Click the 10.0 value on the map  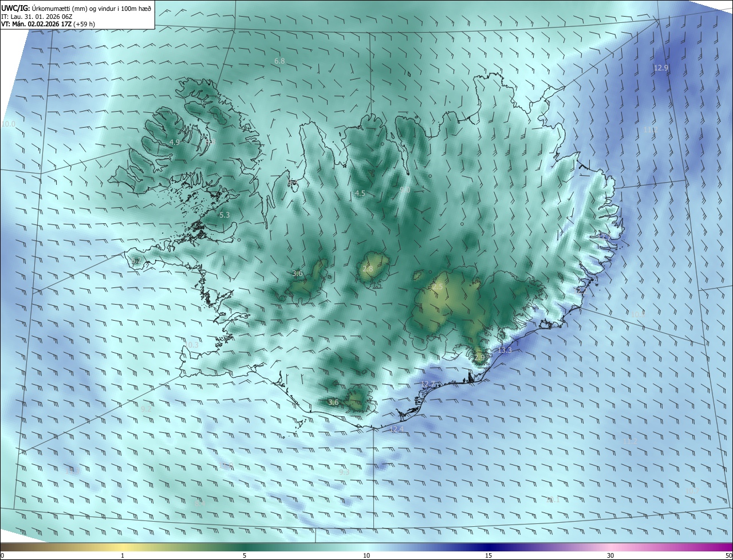[9, 124]
